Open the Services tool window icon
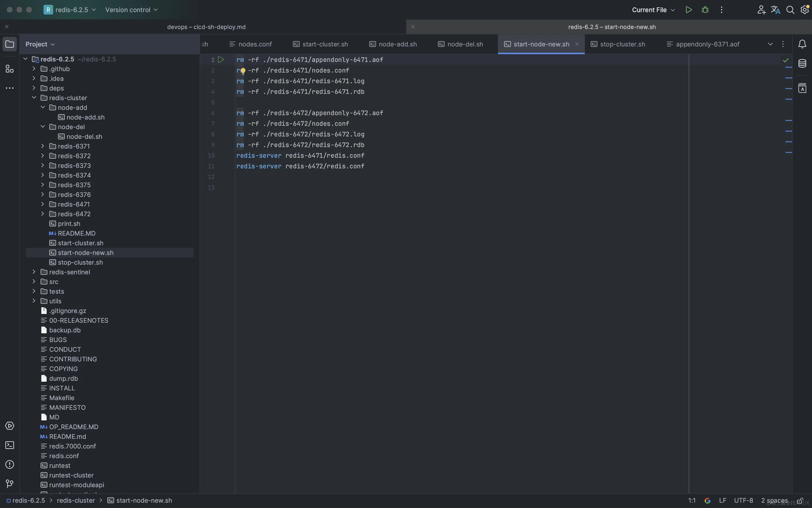Screen dimensions: 812x508 (x=10, y=426)
